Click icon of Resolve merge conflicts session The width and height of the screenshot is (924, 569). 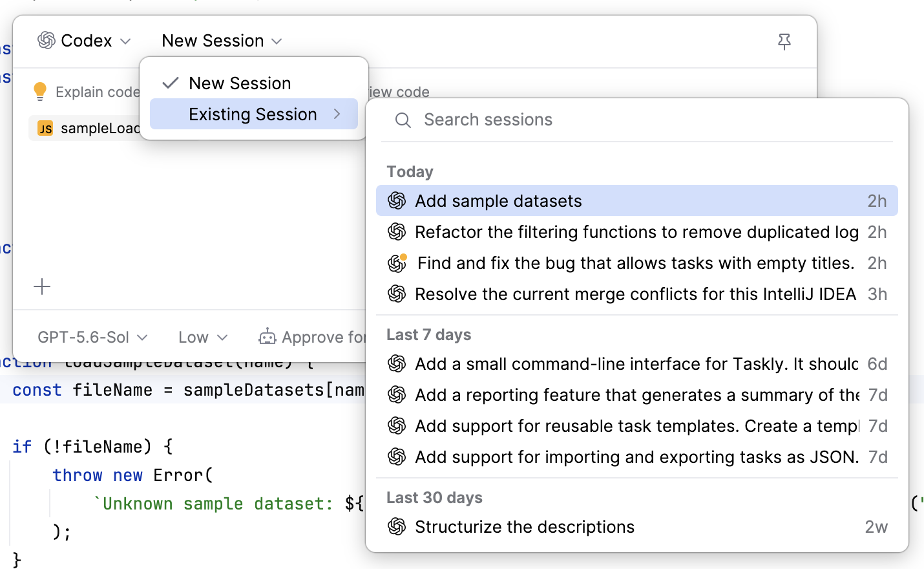(x=397, y=294)
